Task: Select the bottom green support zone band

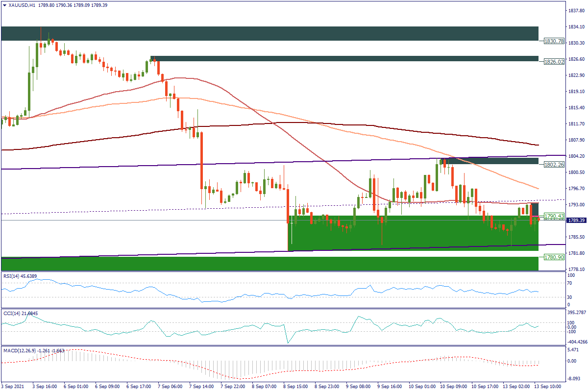Action: pyautogui.click(x=269, y=263)
